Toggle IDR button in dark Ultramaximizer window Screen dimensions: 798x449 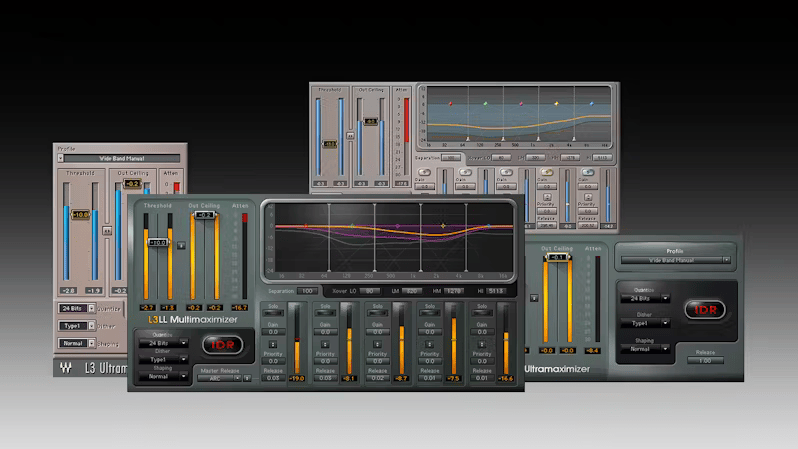coord(705,310)
